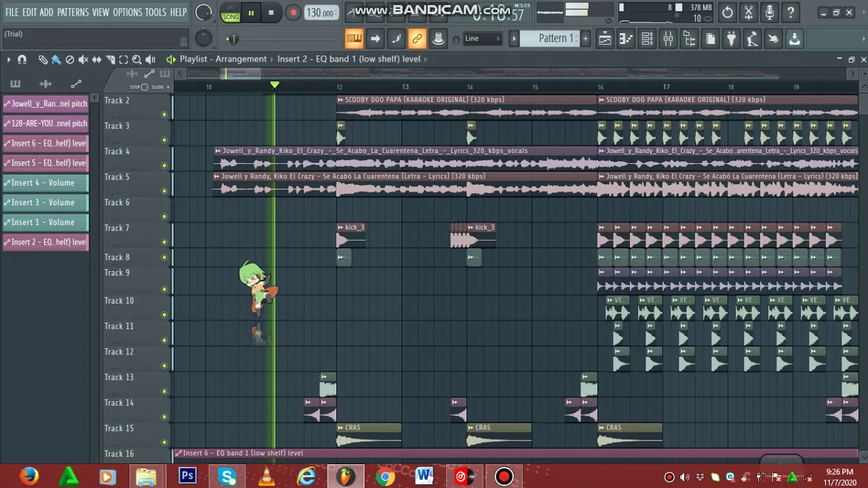Open the pattern list arrow beside Pattern 1
Image resolution: width=868 pixels, height=488 pixels.
514,39
